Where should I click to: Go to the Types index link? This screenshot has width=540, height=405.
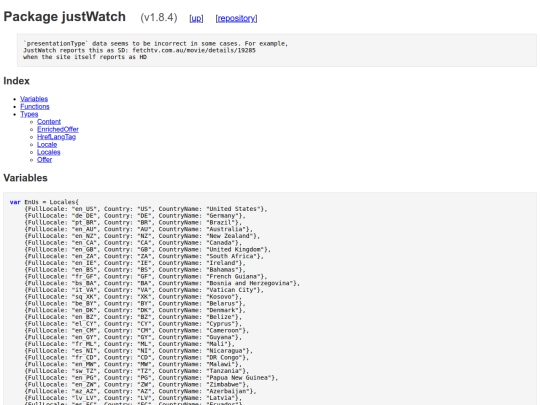pos(29,114)
